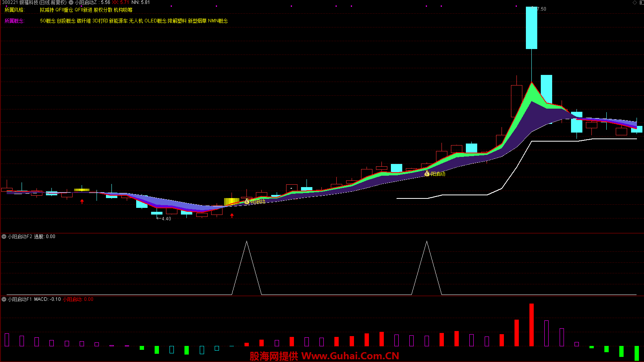
Task: Click the NMN概念 concept tag
Action: 218,21
